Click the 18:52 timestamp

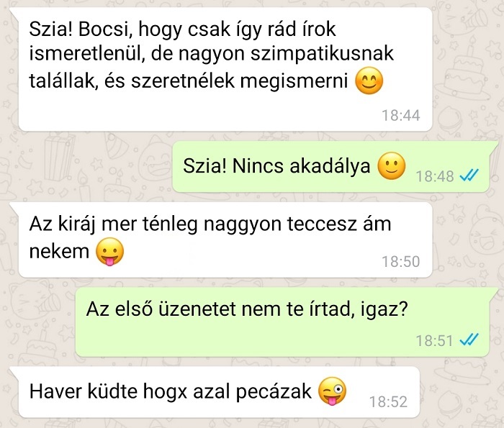[388, 401]
